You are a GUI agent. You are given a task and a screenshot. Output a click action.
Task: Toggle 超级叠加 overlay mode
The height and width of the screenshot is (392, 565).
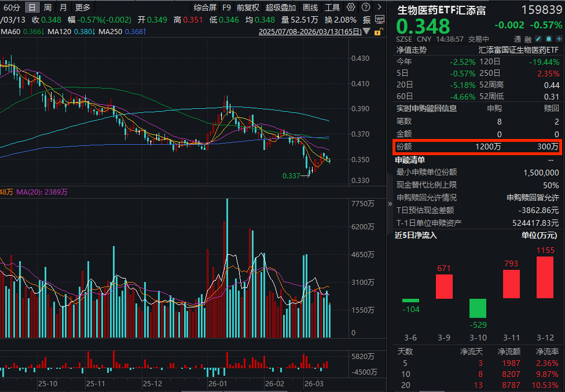tap(281, 8)
